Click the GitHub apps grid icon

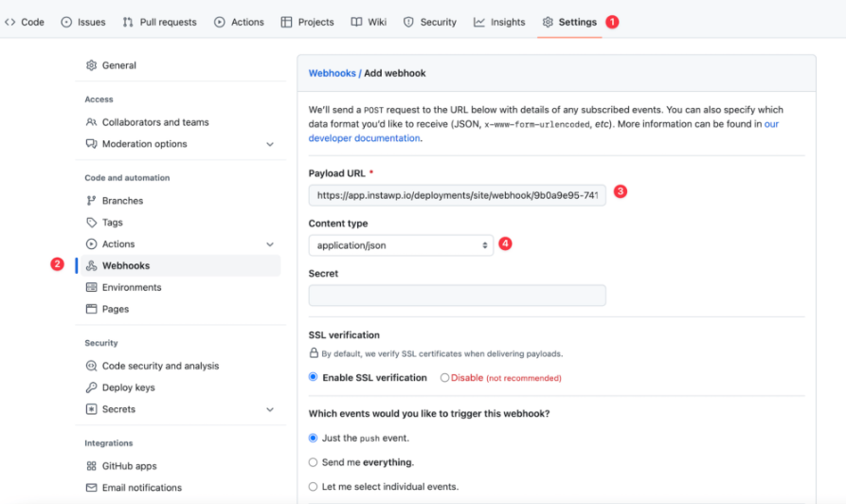coord(91,466)
